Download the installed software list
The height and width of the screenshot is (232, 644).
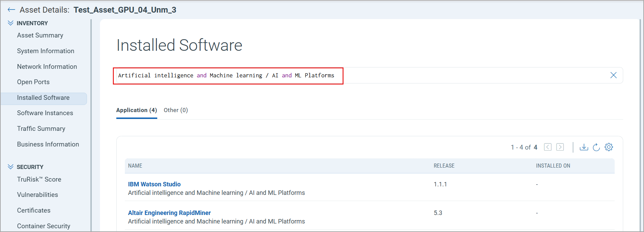[584, 147]
